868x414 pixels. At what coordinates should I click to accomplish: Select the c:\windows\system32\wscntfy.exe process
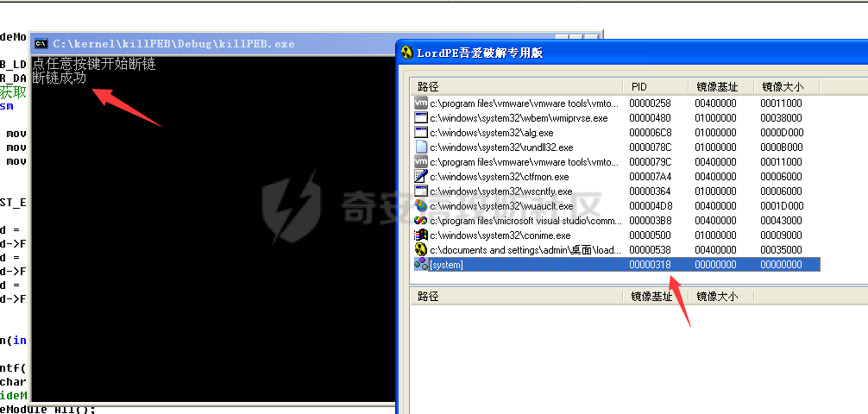[x=501, y=191]
